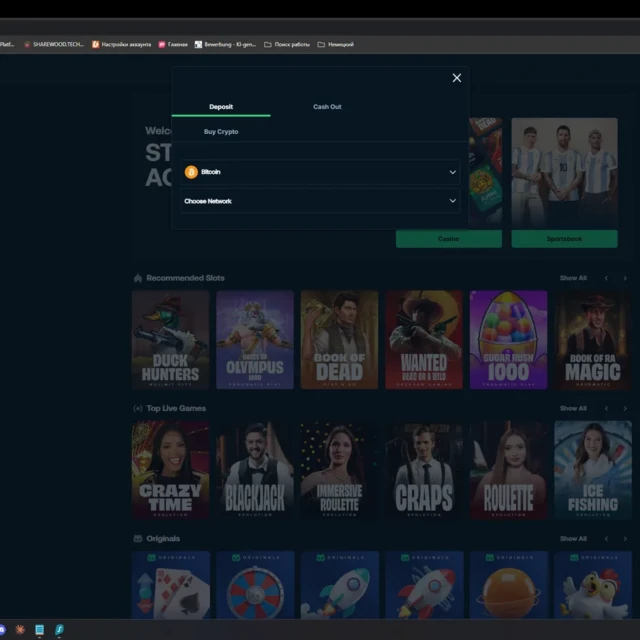The height and width of the screenshot is (640, 640).
Task: Click Show All for Recommended Slots
Action: [x=573, y=278]
